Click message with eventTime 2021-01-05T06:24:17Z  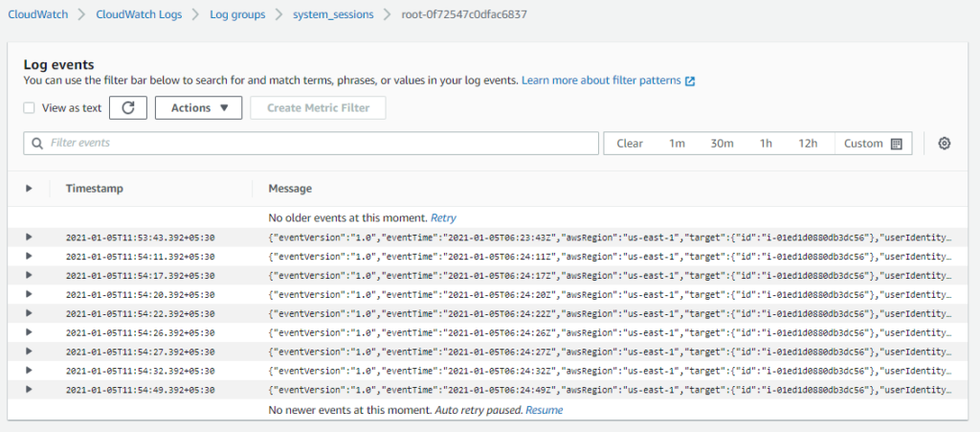611,276
